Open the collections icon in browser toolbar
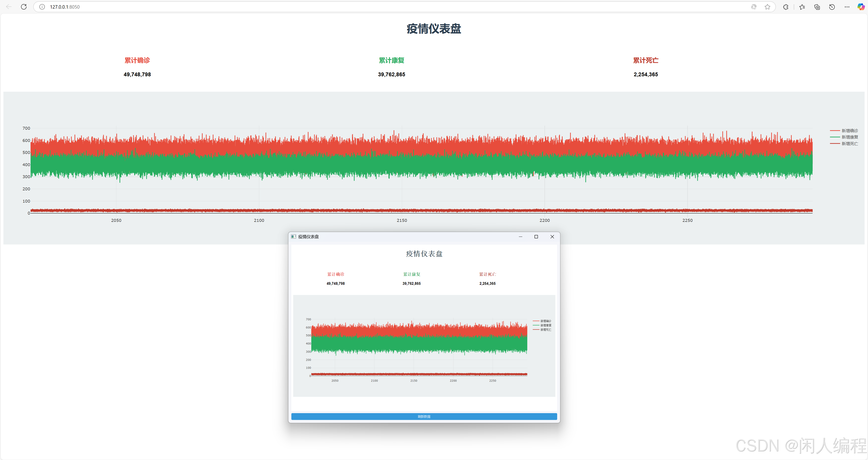Viewport: 868px width, 460px height. point(817,7)
